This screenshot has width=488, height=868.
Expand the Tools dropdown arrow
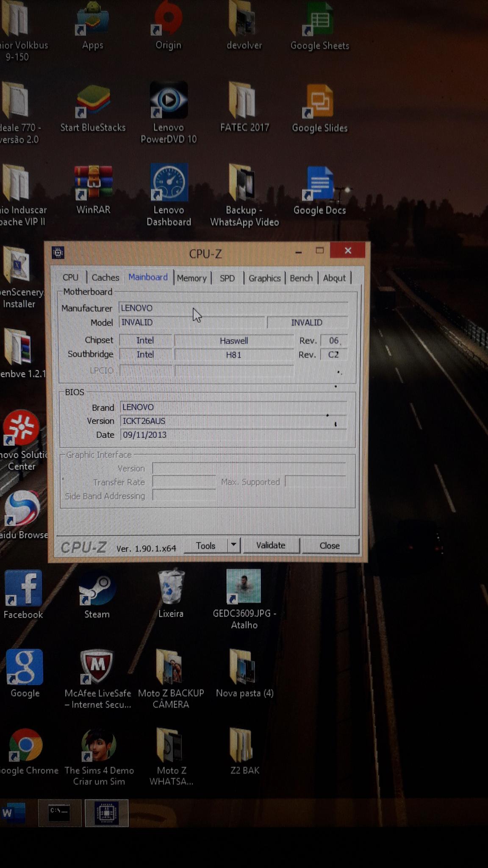[x=233, y=545]
